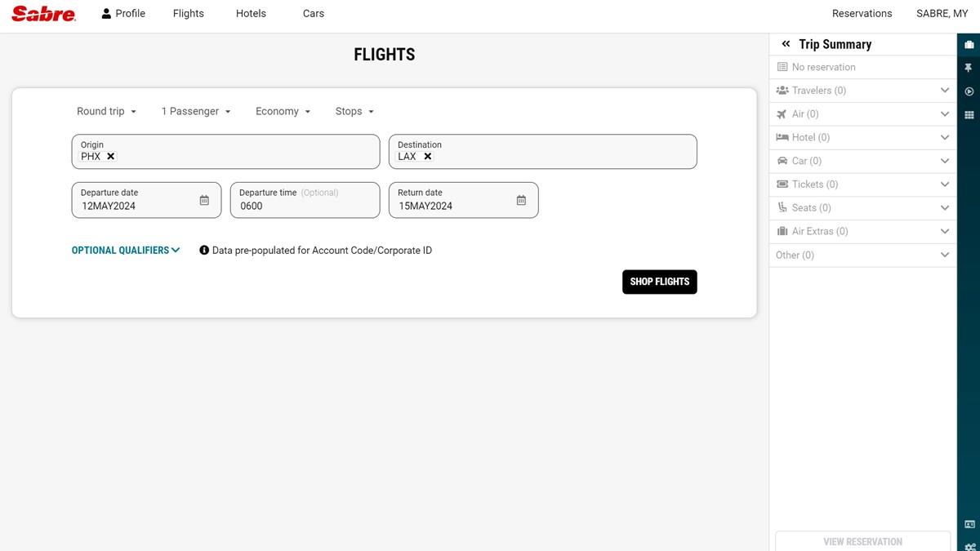Open the Reservations menu item
980x551 pixels.
(x=862, y=14)
